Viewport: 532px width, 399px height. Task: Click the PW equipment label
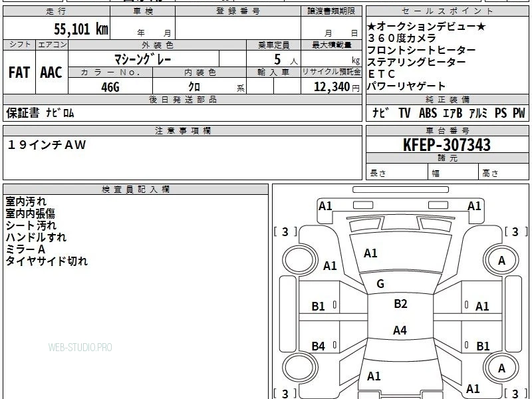519,113
